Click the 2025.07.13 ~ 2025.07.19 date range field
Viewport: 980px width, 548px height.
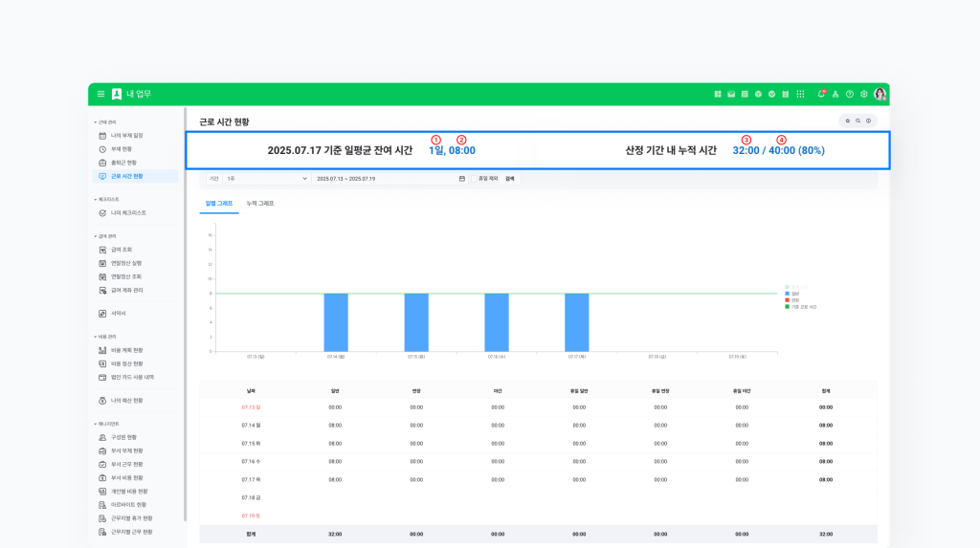(383, 179)
